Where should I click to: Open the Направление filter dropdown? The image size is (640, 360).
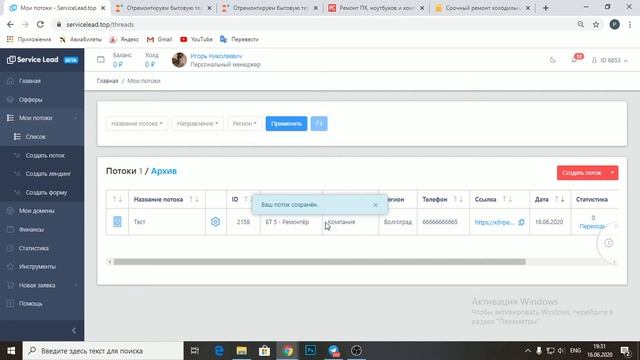(x=197, y=123)
